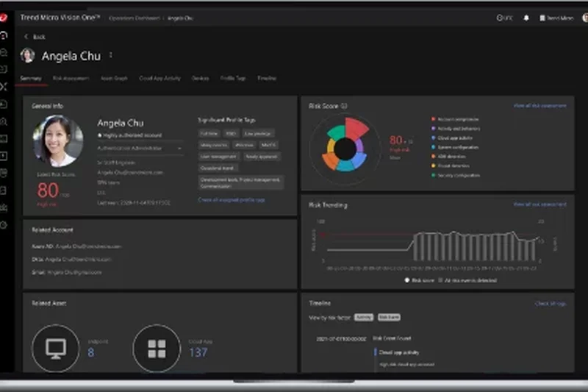This screenshot has width=588, height=392.
Task: Toggle the System configuration legend entry
Action: click(x=455, y=147)
